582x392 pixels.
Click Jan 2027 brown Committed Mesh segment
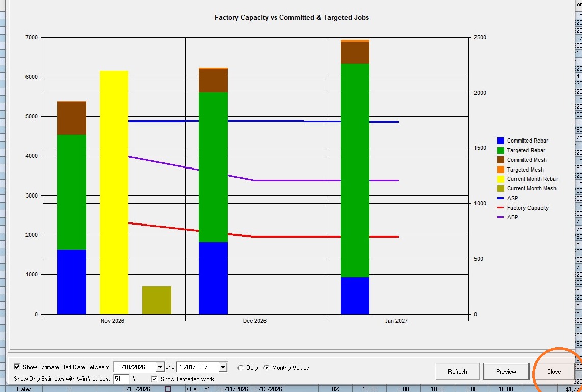(x=355, y=52)
